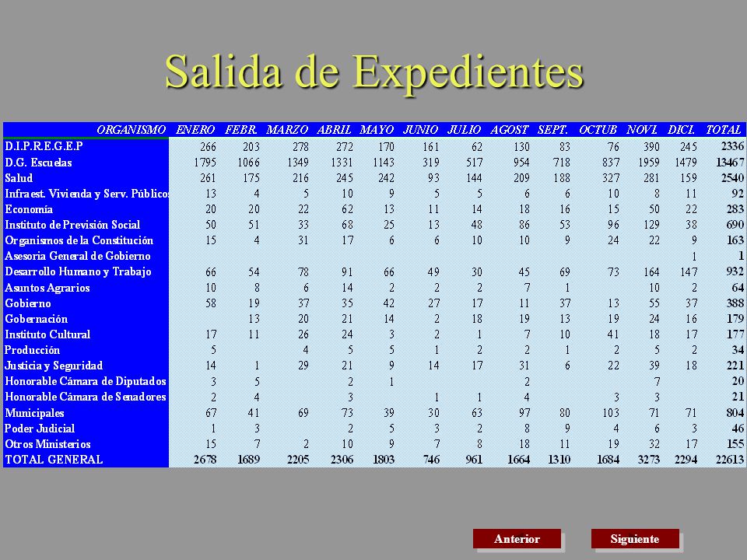
Task: Select the Asuntos Agrarios row label
Action: (47, 288)
